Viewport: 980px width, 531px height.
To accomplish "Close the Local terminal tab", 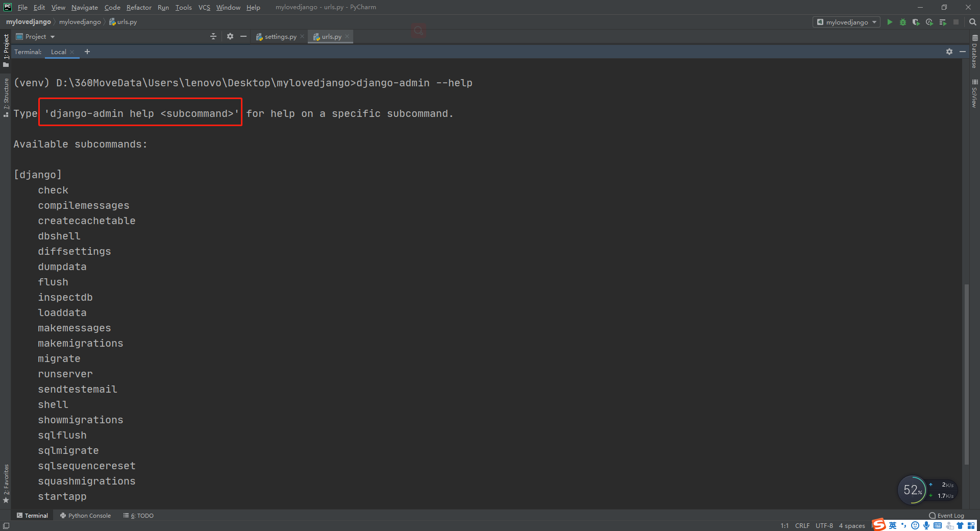I will tap(72, 52).
